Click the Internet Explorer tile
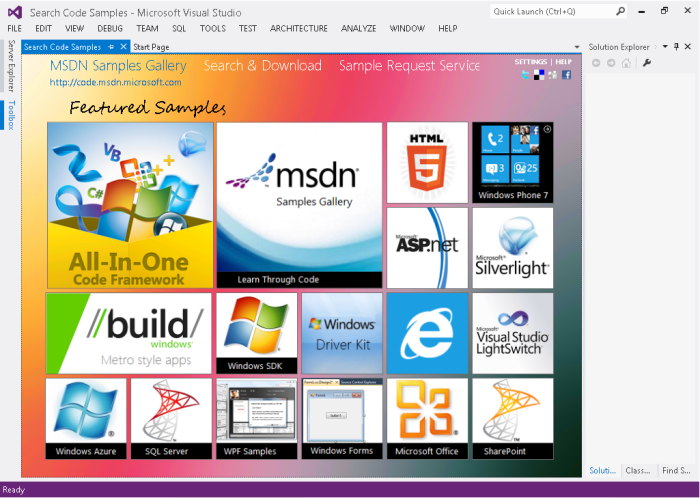 click(427, 333)
